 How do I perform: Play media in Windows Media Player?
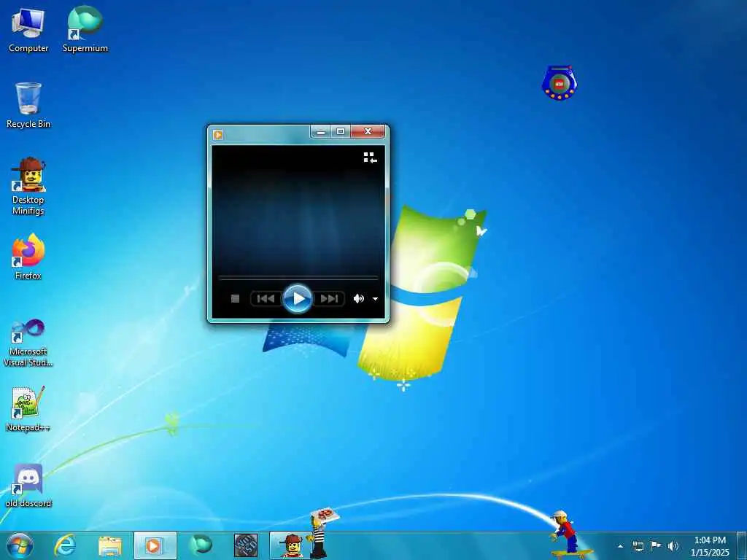298,298
